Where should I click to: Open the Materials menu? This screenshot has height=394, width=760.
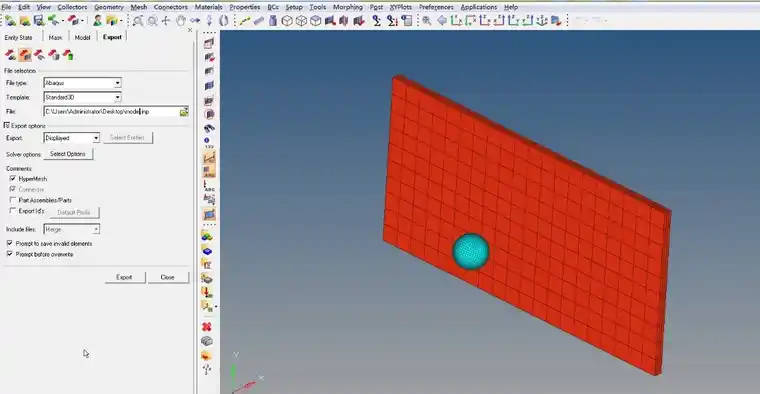tap(208, 7)
